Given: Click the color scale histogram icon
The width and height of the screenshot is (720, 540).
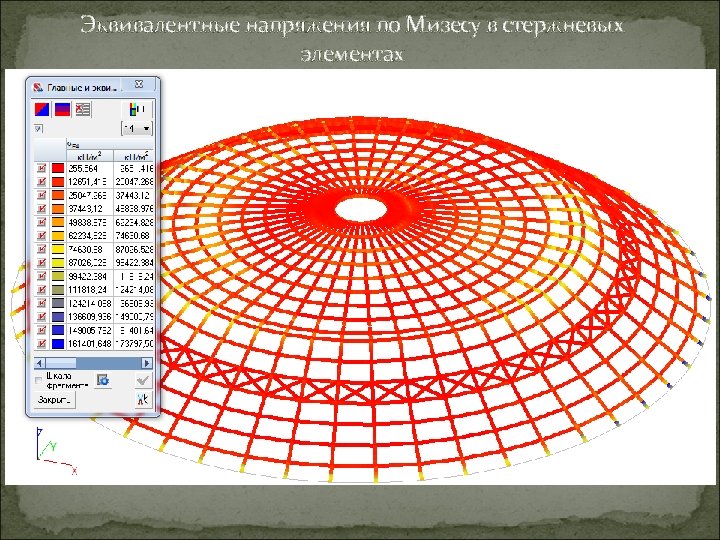Looking at the screenshot, I should click(x=137, y=109).
